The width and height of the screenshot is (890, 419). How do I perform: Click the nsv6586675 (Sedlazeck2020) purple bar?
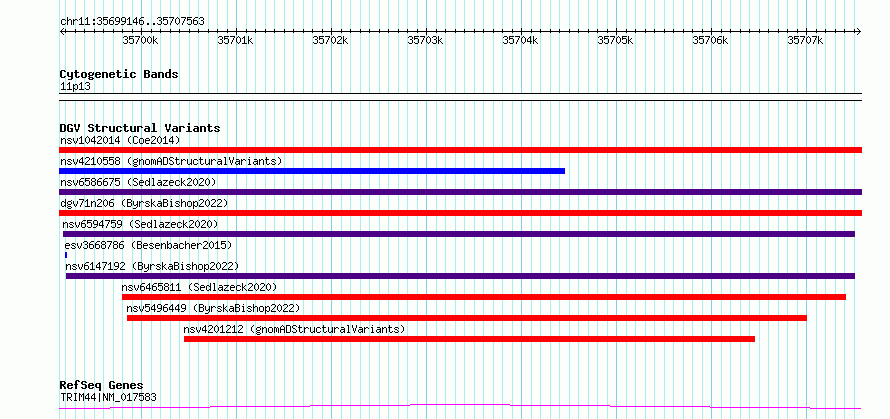460,192
